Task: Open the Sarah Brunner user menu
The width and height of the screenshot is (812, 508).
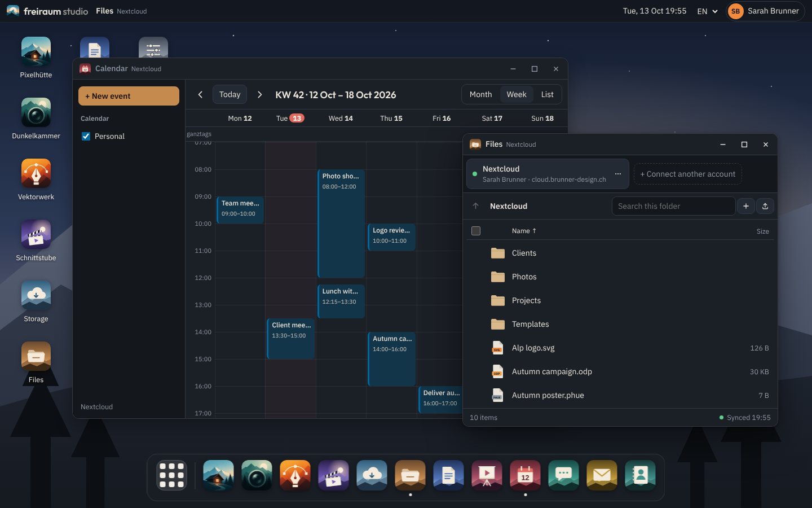Action: click(765, 11)
